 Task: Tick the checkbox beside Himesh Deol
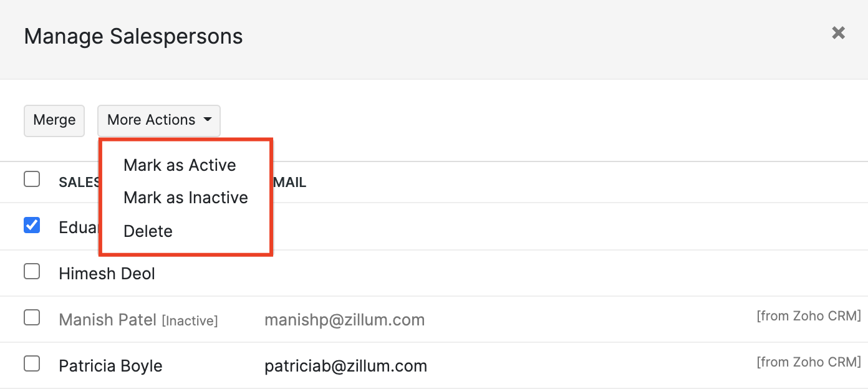tap(32, 272)
